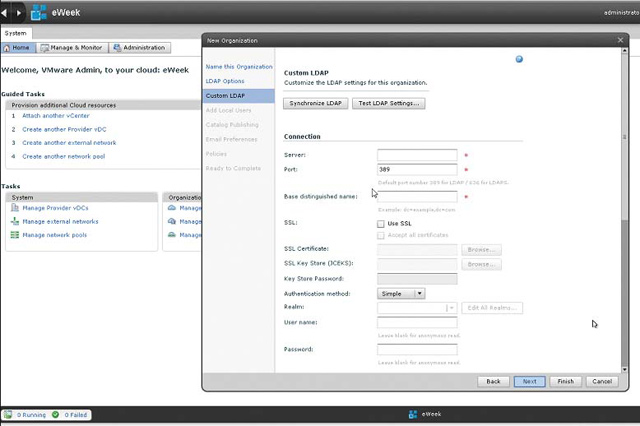
Task: Open Manage external networks link
Action: click(60, 222)
